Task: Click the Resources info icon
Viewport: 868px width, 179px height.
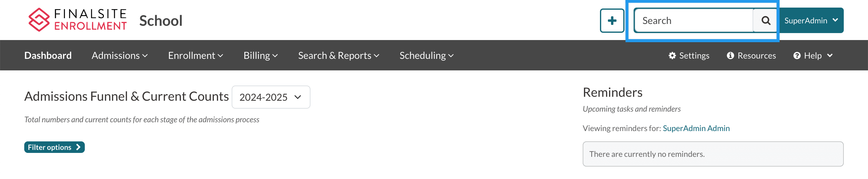Action: point(730,56)
